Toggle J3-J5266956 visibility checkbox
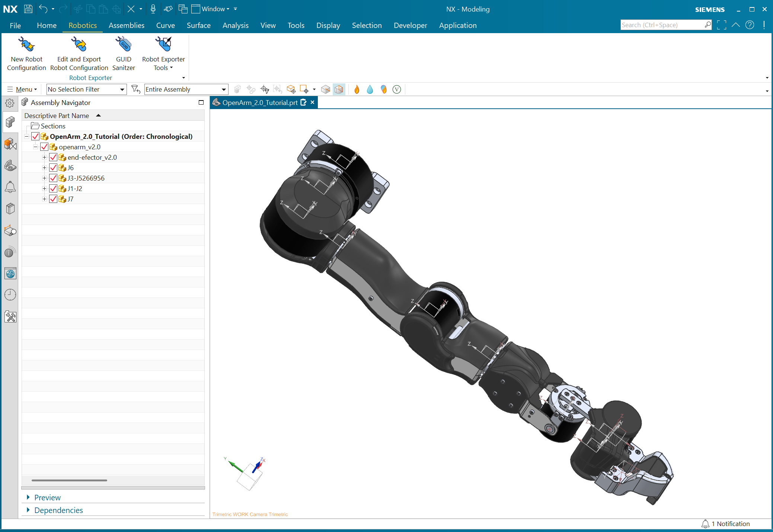Image resolution: width=773 pixels, height=532 pixels. pos(53,178)
